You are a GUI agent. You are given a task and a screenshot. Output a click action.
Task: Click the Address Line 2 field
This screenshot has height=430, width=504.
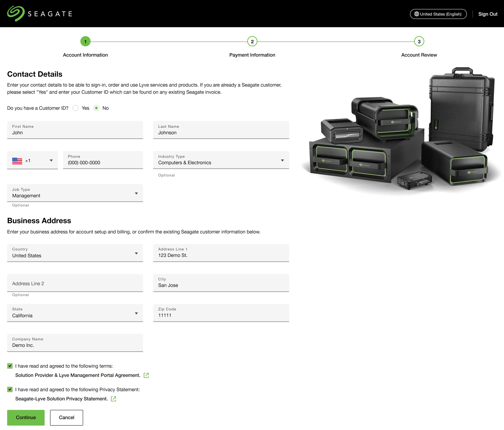(x=75, y=283)
